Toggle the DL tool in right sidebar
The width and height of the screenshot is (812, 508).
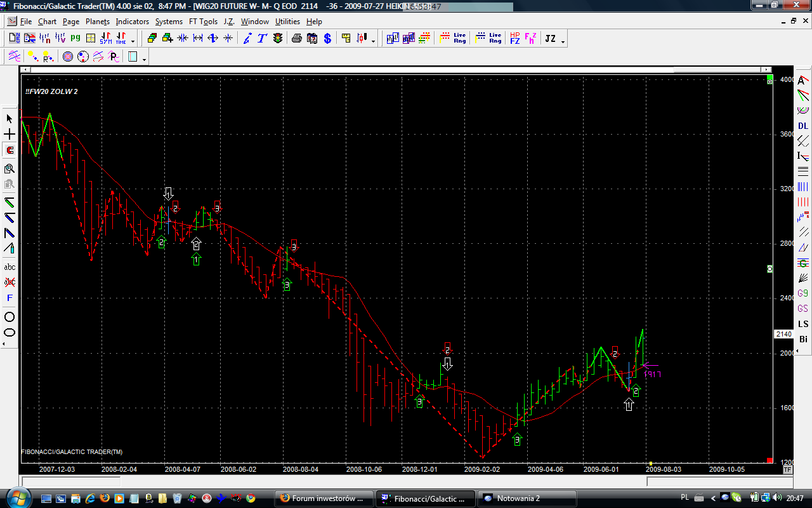(803, 126)
